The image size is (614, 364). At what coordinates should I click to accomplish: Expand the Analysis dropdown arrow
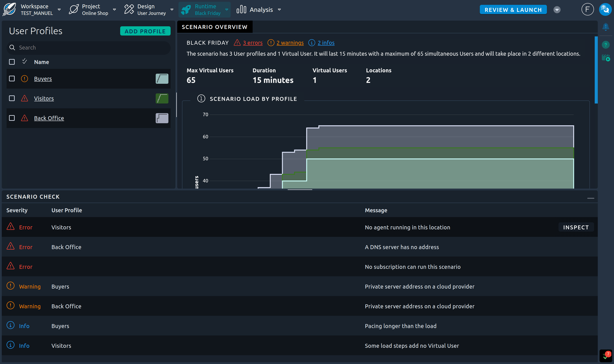tap(279, 10)
